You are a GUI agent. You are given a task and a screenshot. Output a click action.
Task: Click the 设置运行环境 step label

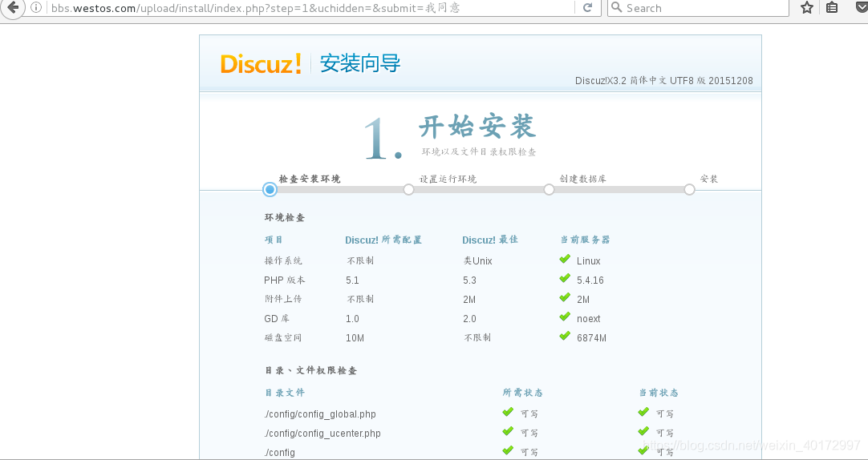click(448, 180)
